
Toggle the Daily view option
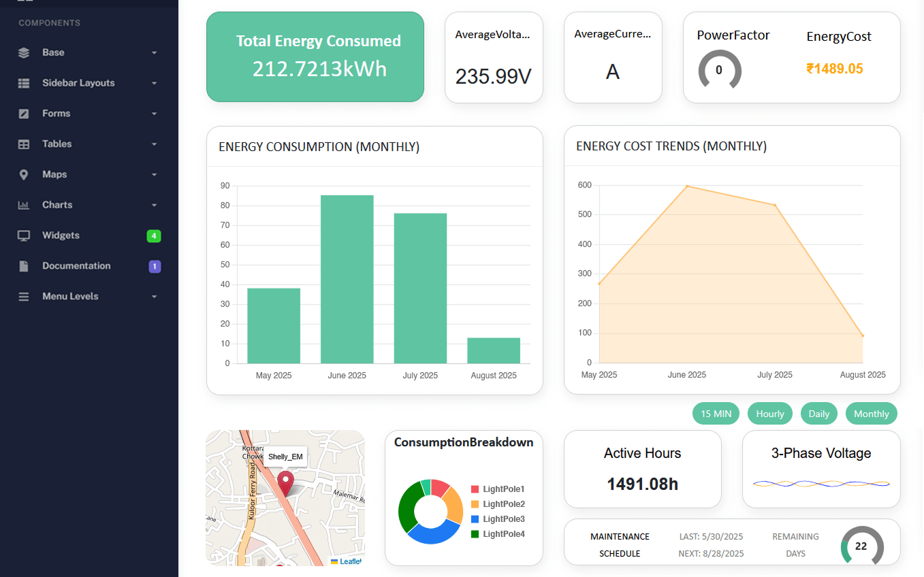point(818,413)
